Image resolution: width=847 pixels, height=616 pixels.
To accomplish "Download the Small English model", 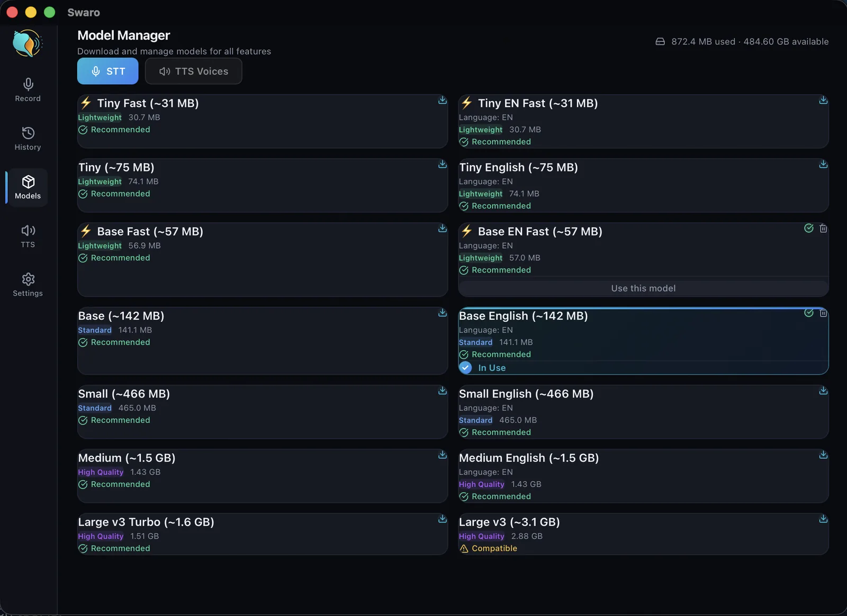I will click(x=823, y=391).
